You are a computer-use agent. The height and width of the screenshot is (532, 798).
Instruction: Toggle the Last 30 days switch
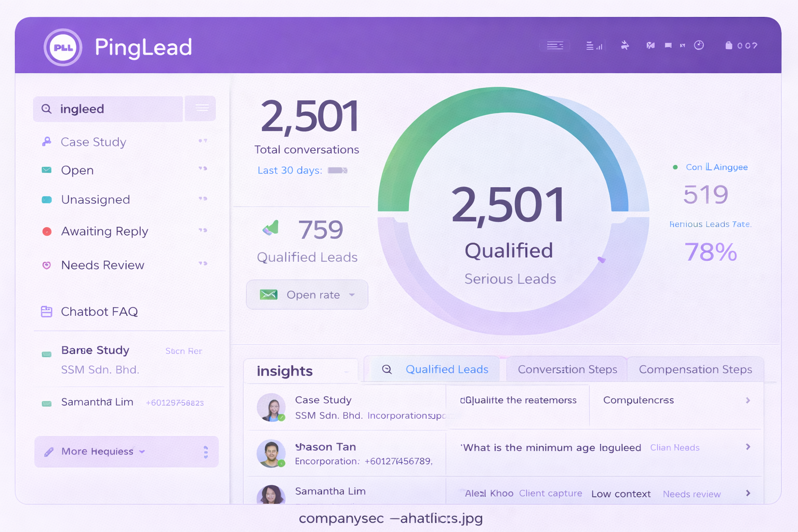pos(337,170)
